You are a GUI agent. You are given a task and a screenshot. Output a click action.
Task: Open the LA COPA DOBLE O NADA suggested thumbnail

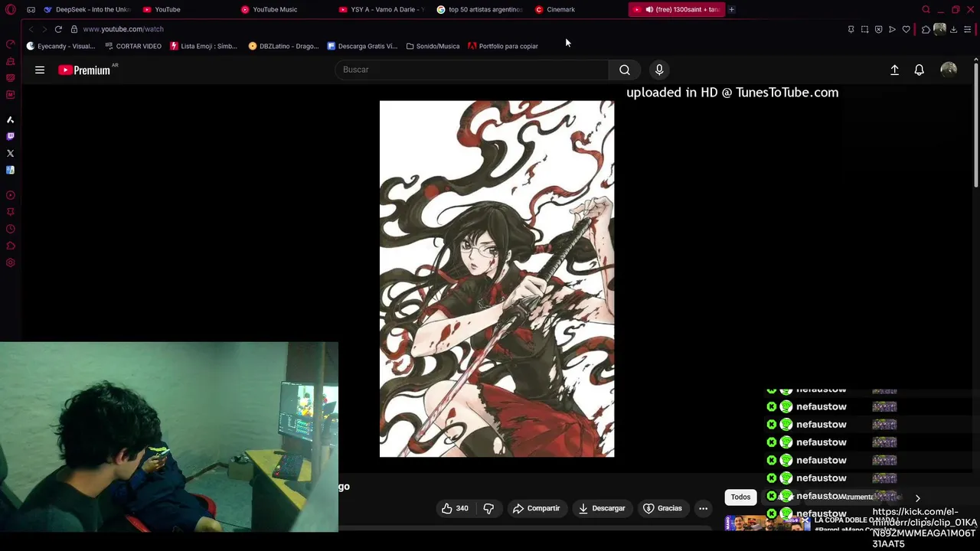(x=768, y=523)
